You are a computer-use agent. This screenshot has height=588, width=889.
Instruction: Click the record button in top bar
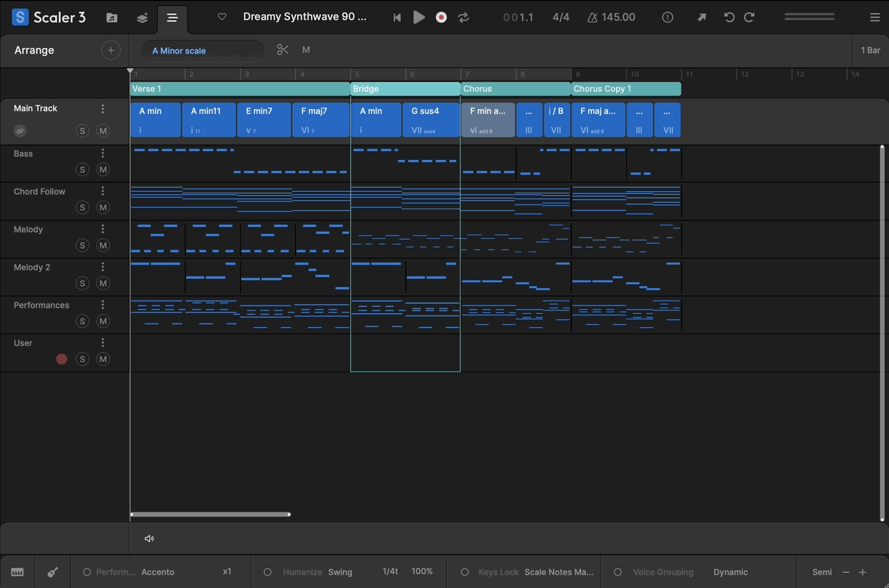(441, 17)
